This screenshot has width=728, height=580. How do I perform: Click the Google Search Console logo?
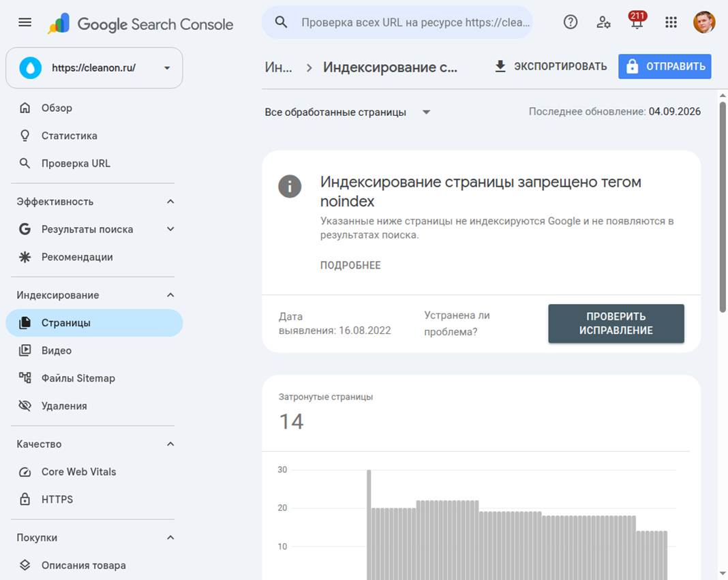click(140, 23)
